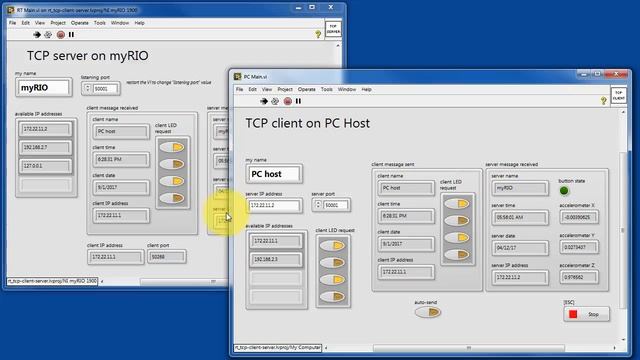Viewport: 640px width, 360px height.
Task: Abort execution in RT Main window
Action: (61, 35)
